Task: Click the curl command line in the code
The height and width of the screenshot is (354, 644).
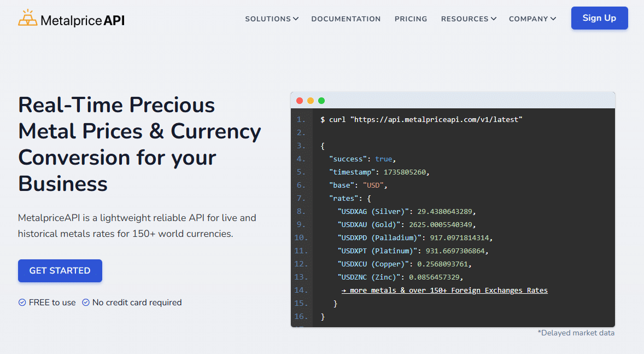Action: [421, 120]
